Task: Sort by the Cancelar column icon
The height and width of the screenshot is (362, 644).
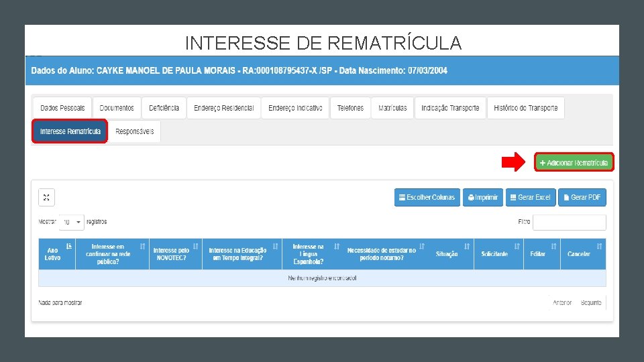Action: pyautogui.click(x=599, y=246)
